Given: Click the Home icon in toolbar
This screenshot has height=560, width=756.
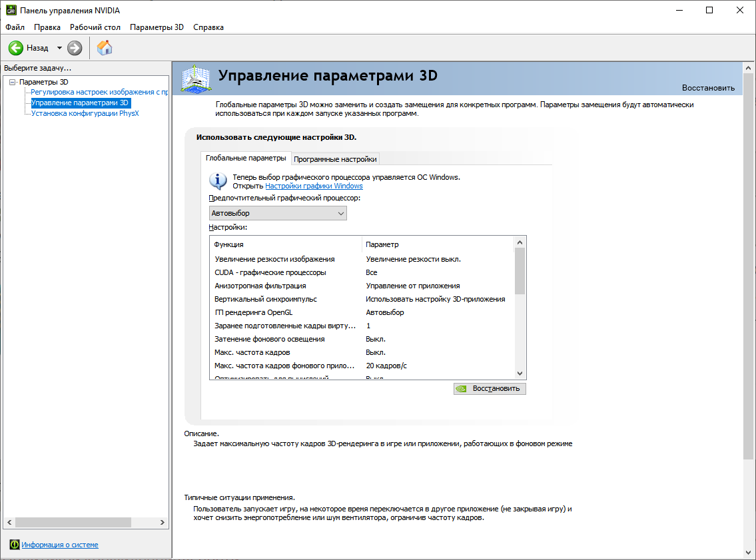Looking at the screenshot, I should point(105,47).
